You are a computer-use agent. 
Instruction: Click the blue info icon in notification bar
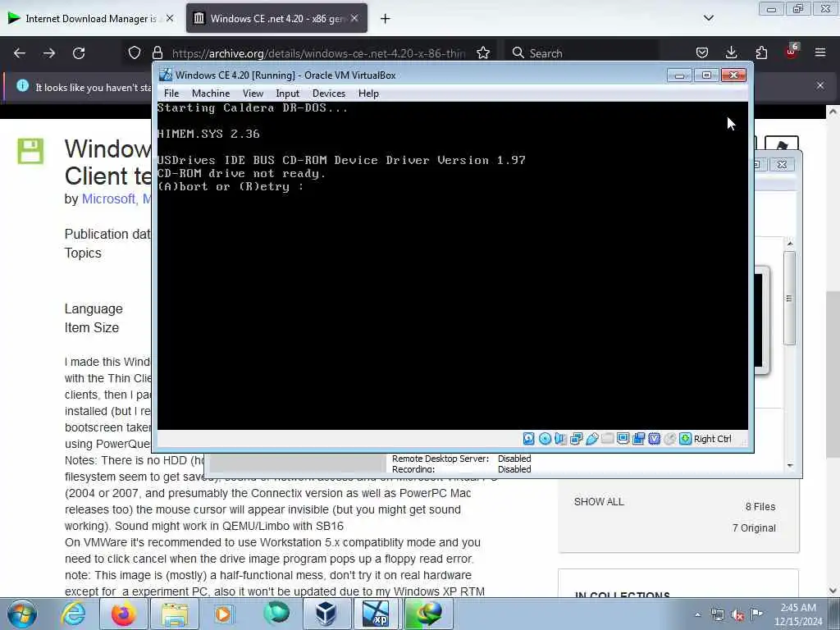[22, 85]
